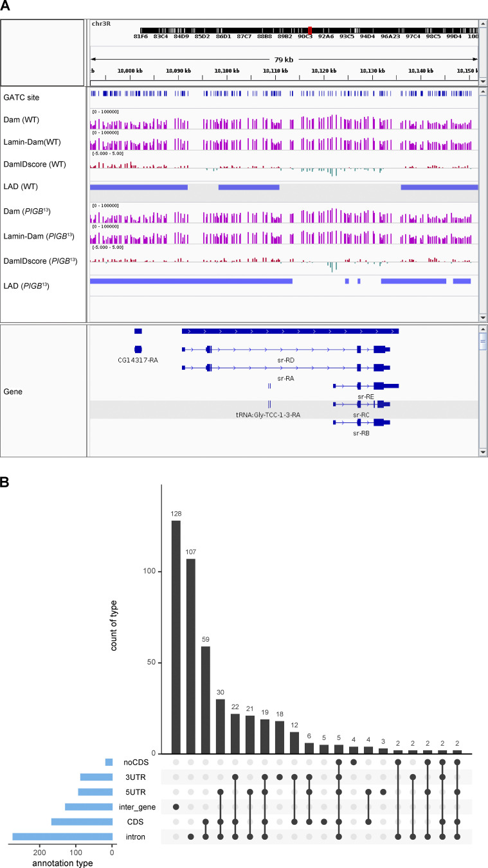The width and height of the screenshot is (488, 868).
Task: Click the Gene panel vertical scrollbar thumb
Action: pyautogui.click(x=483, y=342)
